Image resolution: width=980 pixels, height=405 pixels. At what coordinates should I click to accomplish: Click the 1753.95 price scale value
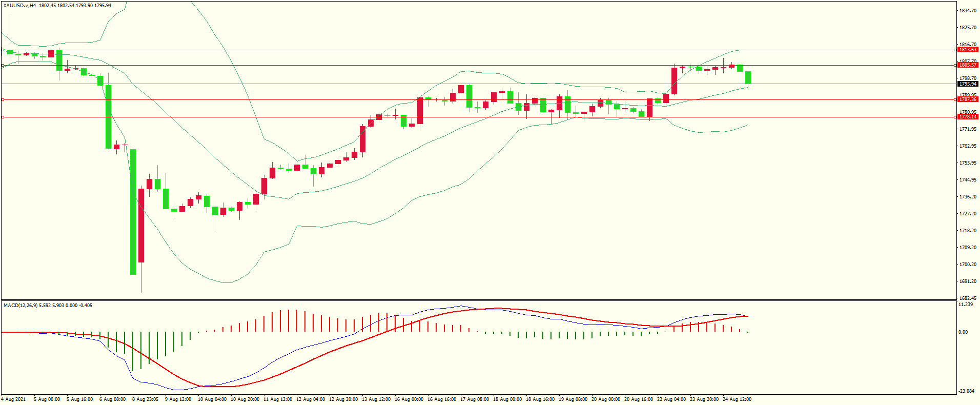[968, 163]
